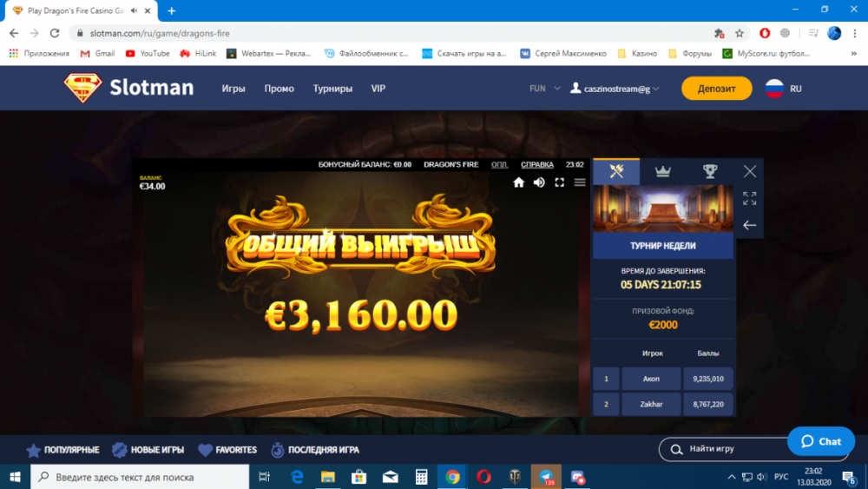Screen dimensions: 868x489
Task: Open the Chat support widget
Action: 820,441
